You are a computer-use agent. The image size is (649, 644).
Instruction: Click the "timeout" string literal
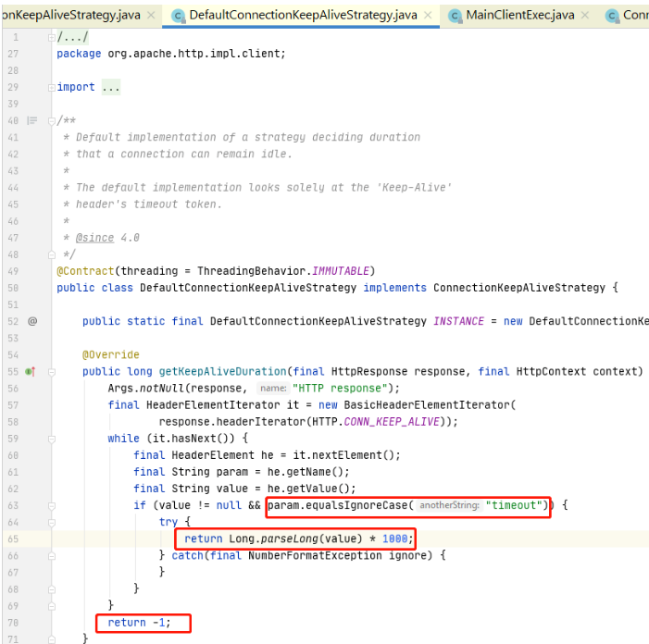coord(514,505)
